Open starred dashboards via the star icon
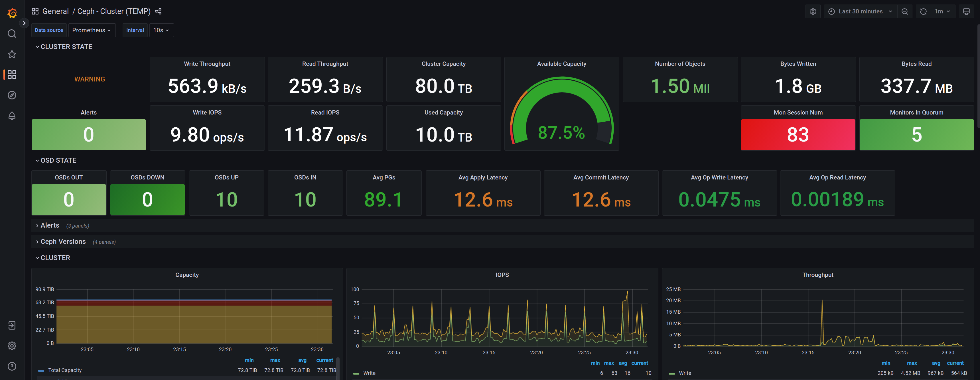Screen dimensions: 980x380 12,54
